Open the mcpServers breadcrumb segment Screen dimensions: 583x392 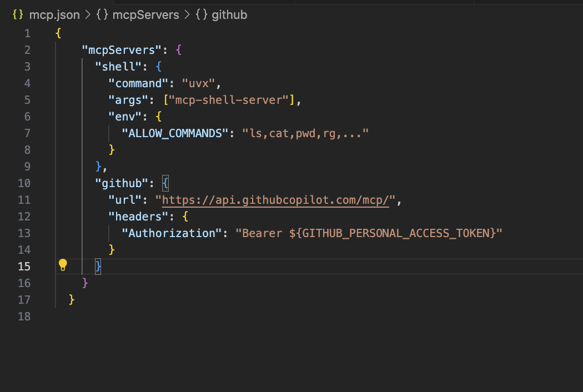pos(145,15)
